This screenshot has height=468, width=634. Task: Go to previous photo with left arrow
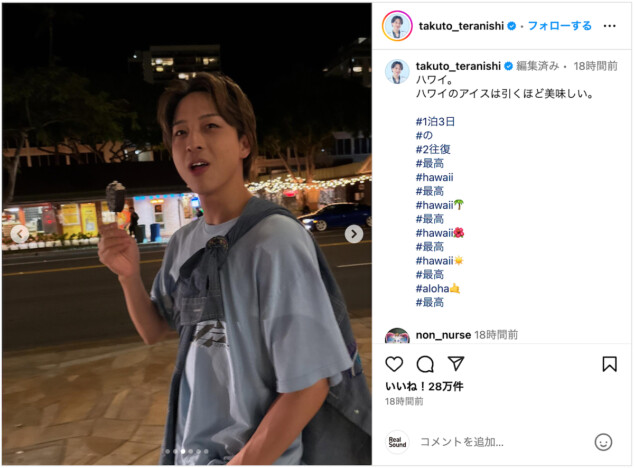(19, 234)
